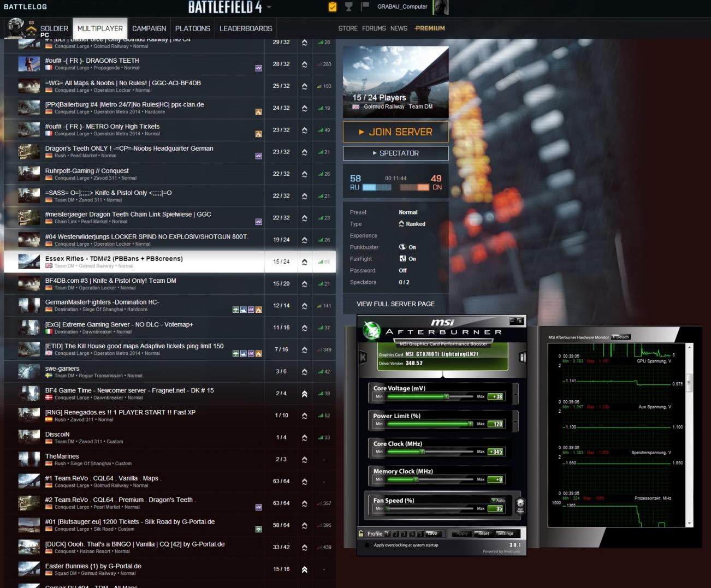Screen dimensions: 711x588
Task: Click ranked icon in Ruhrpott-Gaming row
Action: click(x=305, y=174)
